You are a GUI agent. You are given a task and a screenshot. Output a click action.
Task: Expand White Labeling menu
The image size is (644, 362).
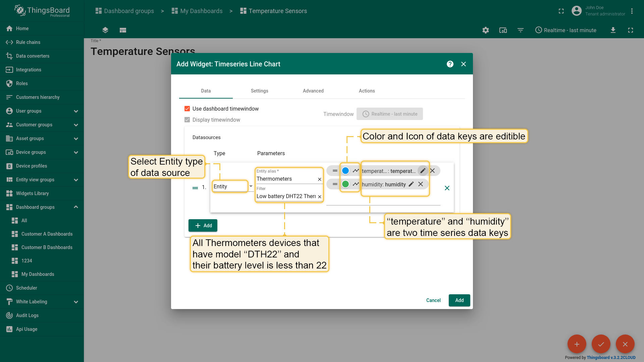click(42, 302)
